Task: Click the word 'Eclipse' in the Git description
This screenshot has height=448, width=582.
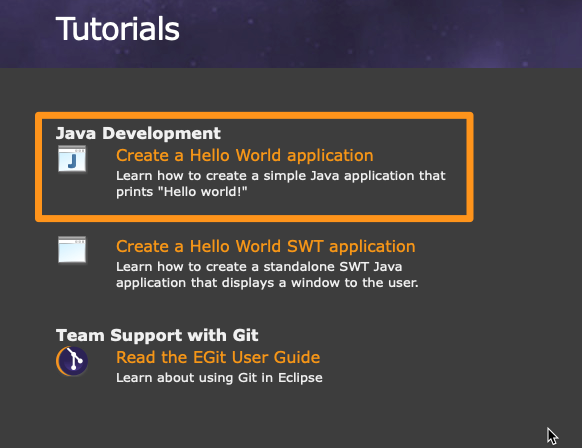Action: (300, 378)
